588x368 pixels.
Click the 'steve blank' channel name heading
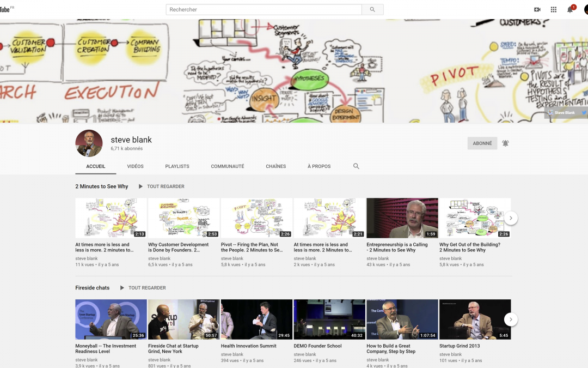(131, 140)
